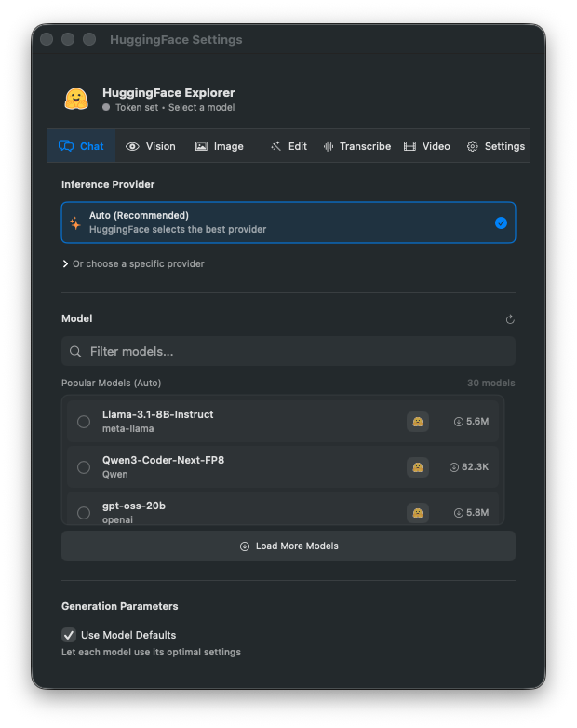The image size is (577, 728).
Task: Click the '30 models' count text
Action: click(x=491, y=383)
